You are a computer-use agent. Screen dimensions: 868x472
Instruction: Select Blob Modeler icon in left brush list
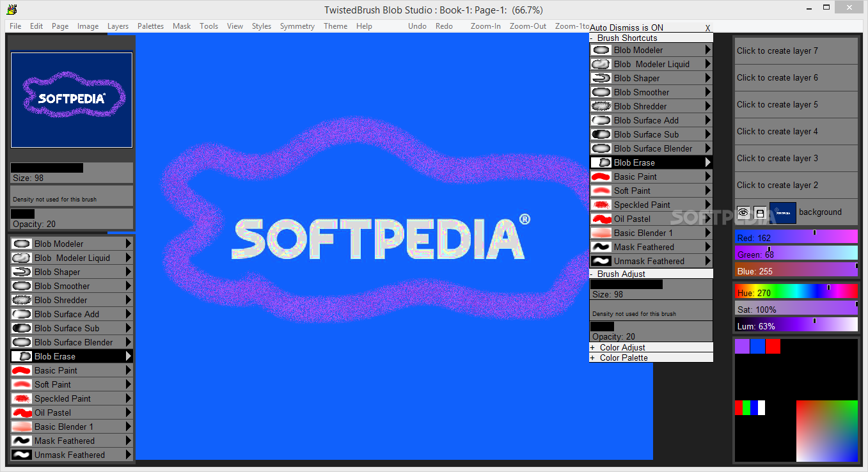coord(22,244)
